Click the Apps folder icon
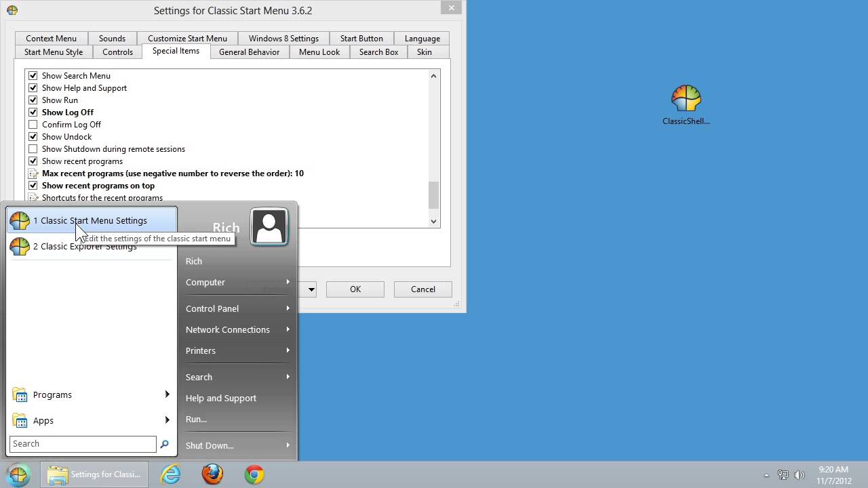868x488 pixels. [20, 421]
